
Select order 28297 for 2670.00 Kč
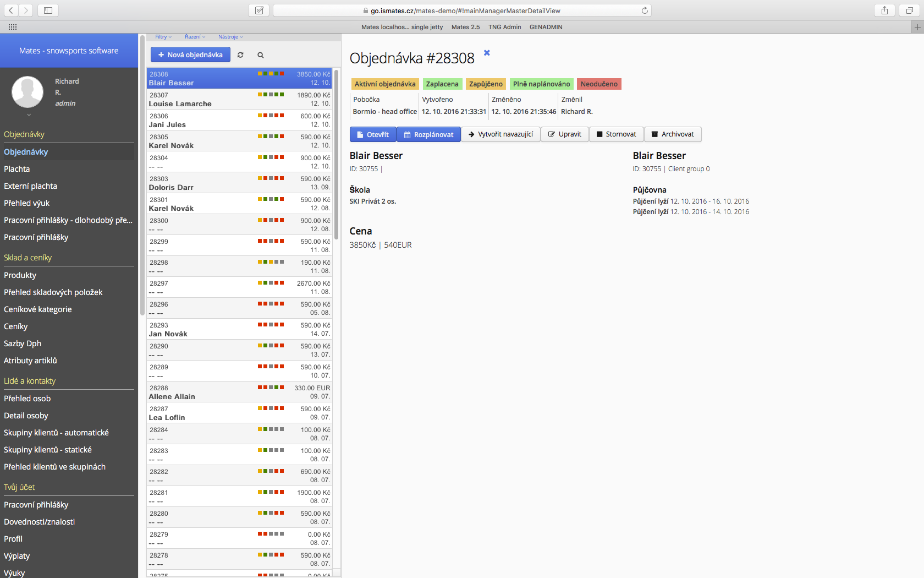click(x=239, y=287)
